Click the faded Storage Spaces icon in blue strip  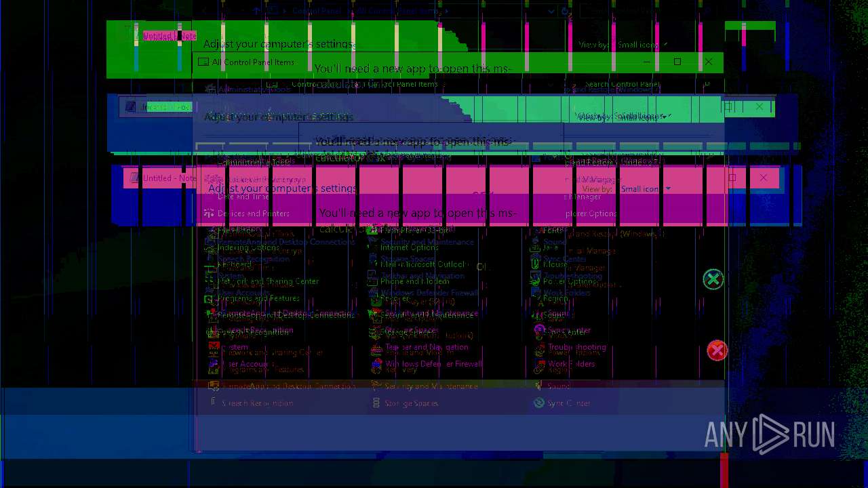tap(376, 403)
